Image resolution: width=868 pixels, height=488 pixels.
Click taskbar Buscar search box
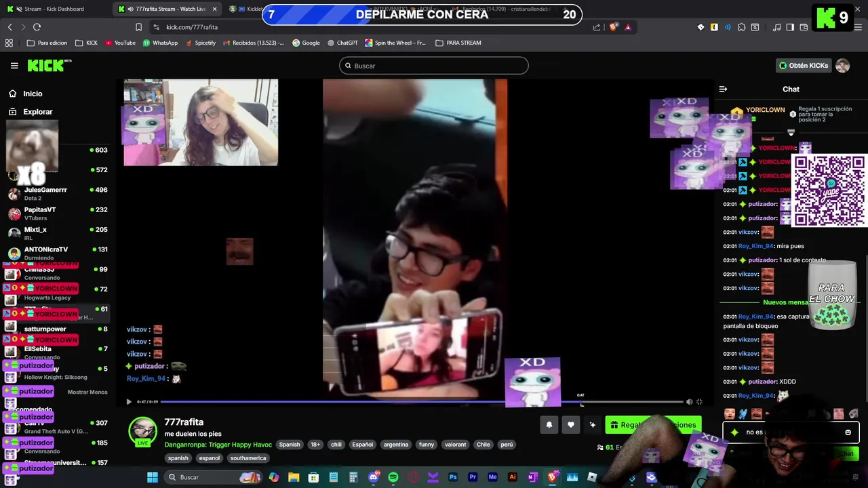point(214,477)
